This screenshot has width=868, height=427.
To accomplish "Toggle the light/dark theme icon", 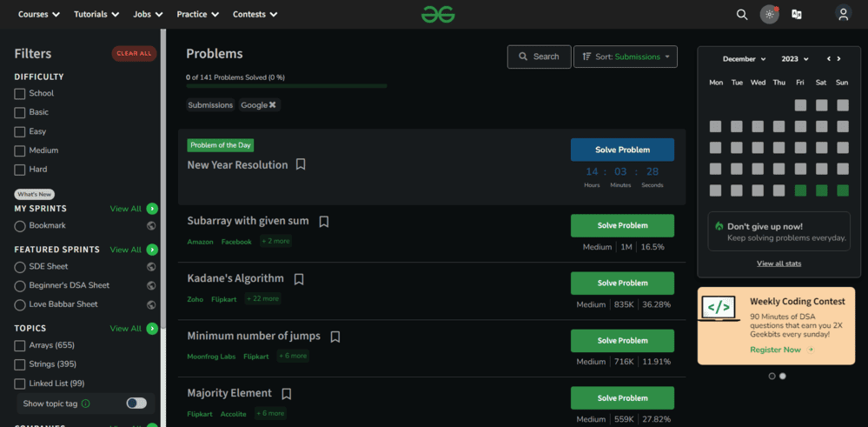I will coord(769,15).
